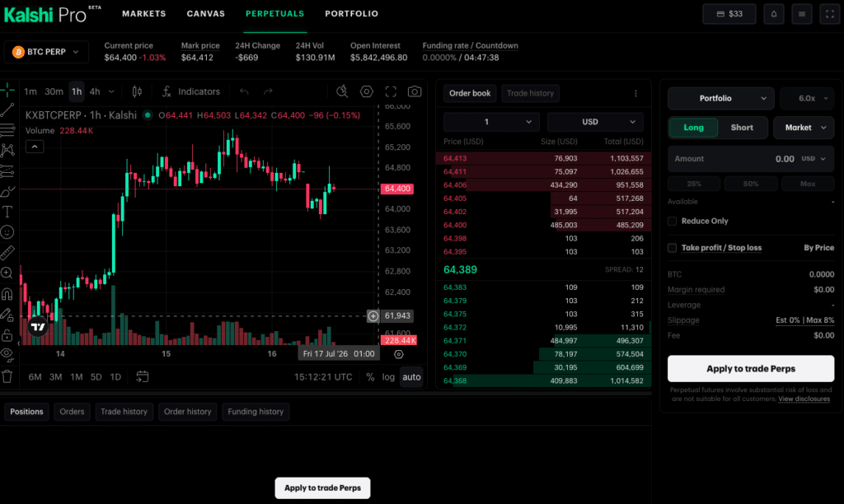Viewport: 844px width, 504px height.
Task: Go to the Canvas page
Action: (x=205, y=13)
